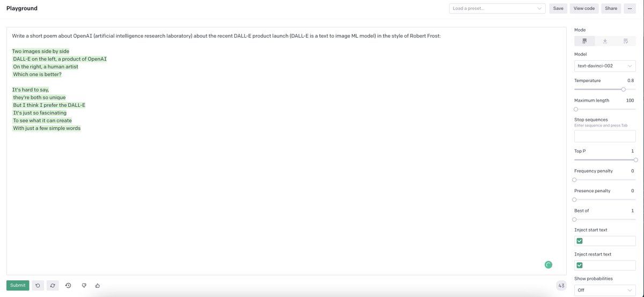
Task: Click the Maximum length value 100
Action: [630, 100]
